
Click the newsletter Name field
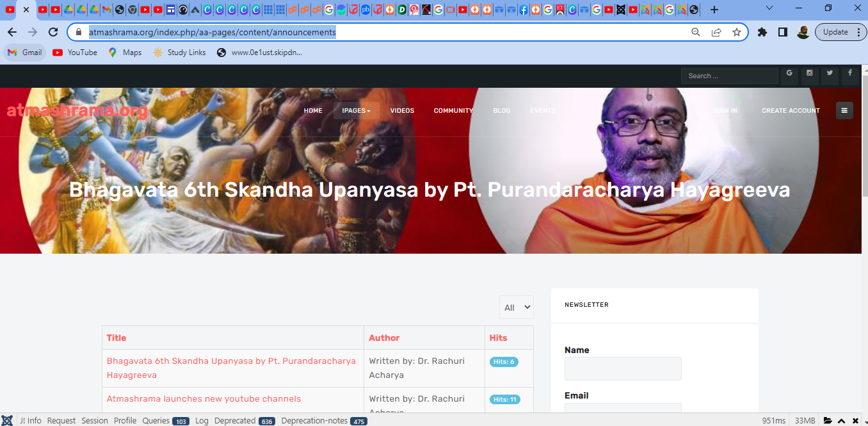(623, 368)
